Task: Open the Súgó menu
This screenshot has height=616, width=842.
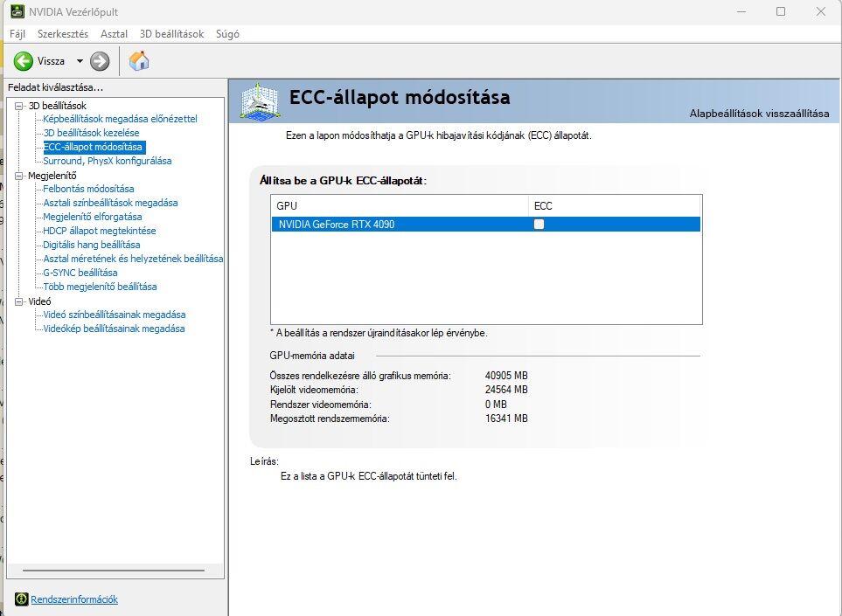Action: (x=227, y=34)
